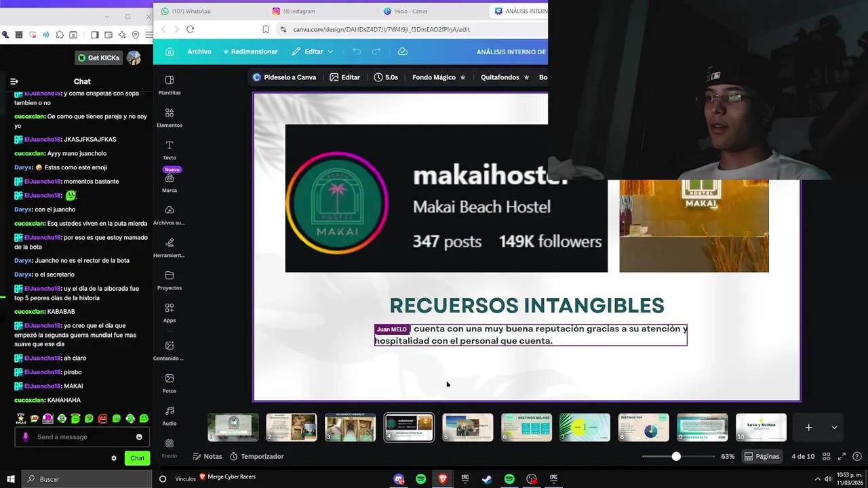Open Audio panel in sidebar

click(x=170, y=415)
